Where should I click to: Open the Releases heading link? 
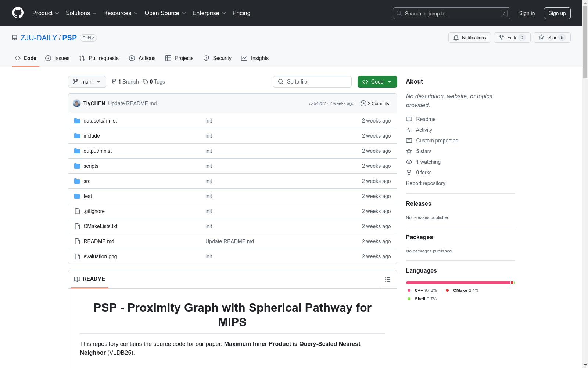point(419,204)
